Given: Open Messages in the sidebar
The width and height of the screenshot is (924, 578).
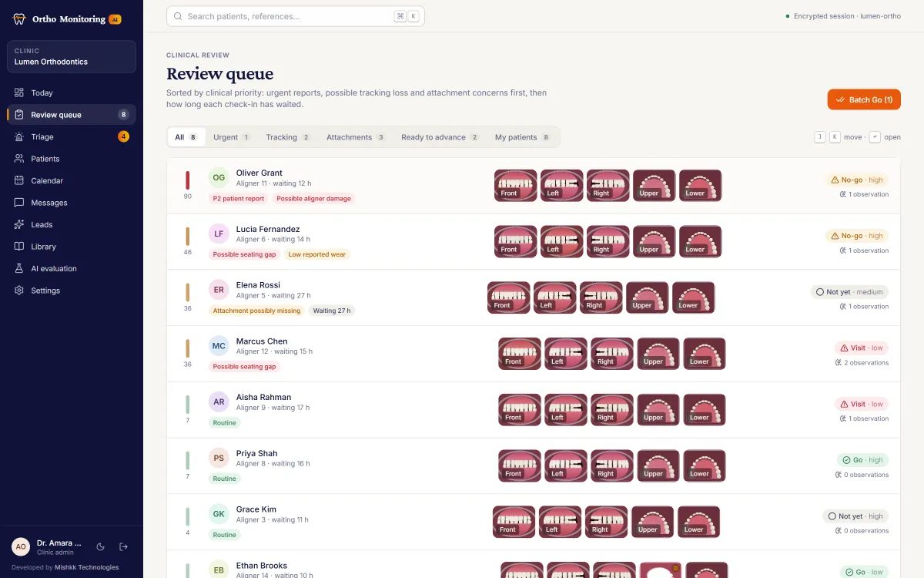Looking at the screenshot, I should click(x=72, y=203).
